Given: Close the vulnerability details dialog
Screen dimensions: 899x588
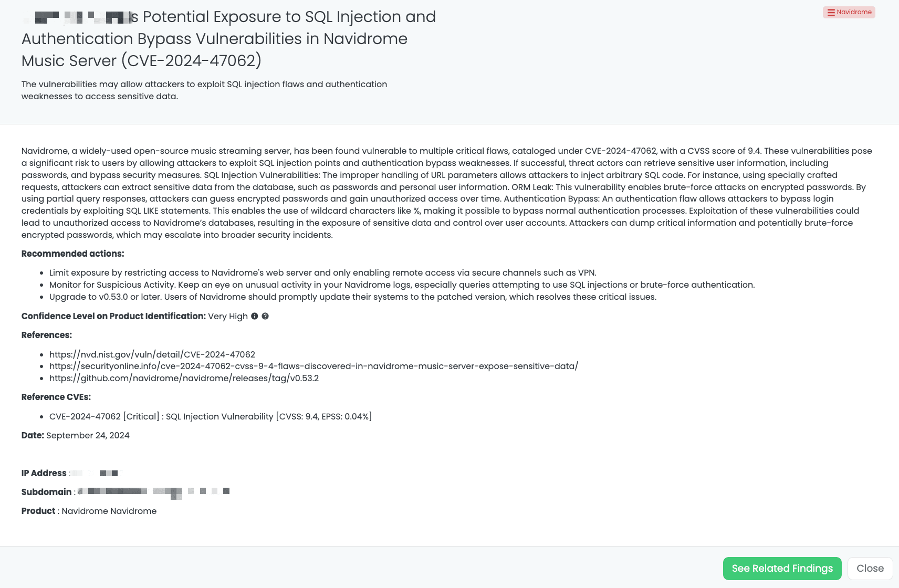Looking at the screenshot, I should pos(870,569).
